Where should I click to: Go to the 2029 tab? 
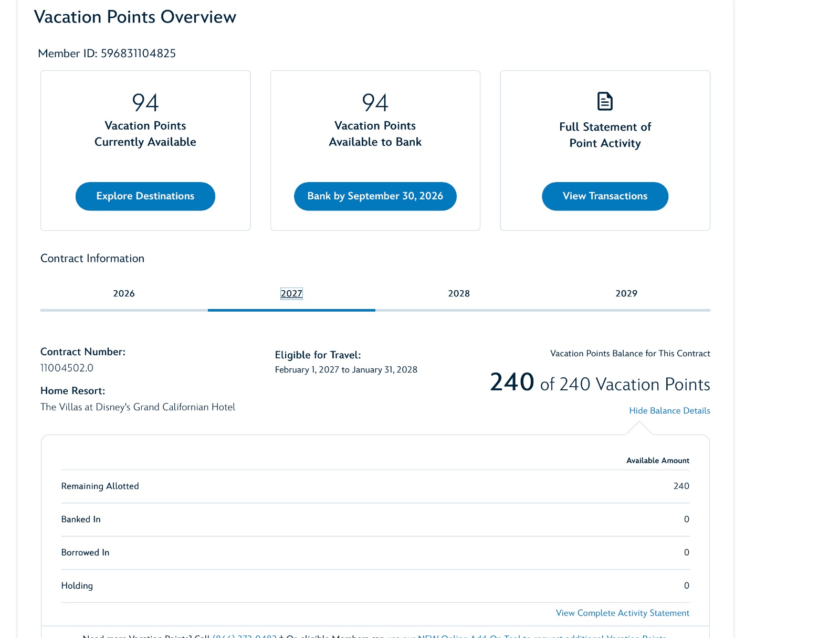(626, 293)
